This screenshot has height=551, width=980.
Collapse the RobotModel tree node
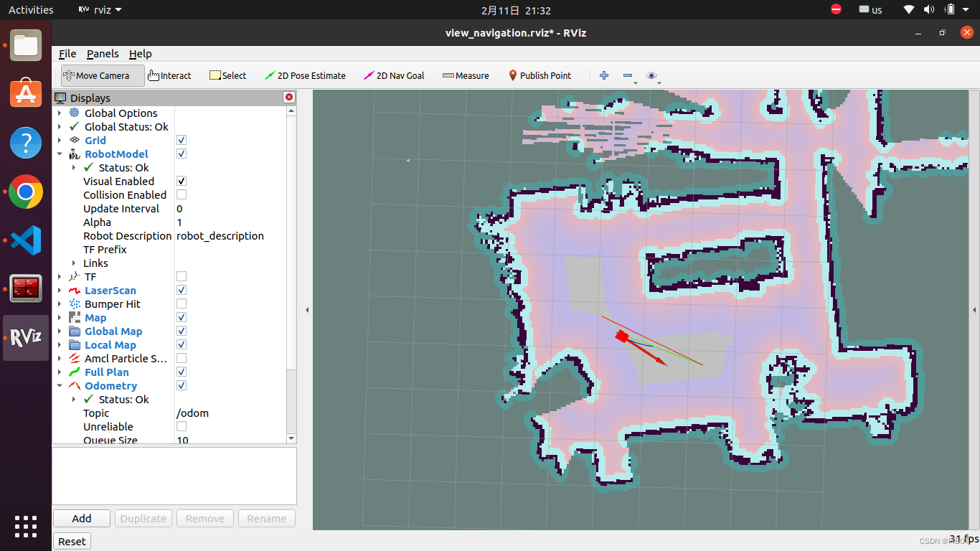click(x=60, y=154)
